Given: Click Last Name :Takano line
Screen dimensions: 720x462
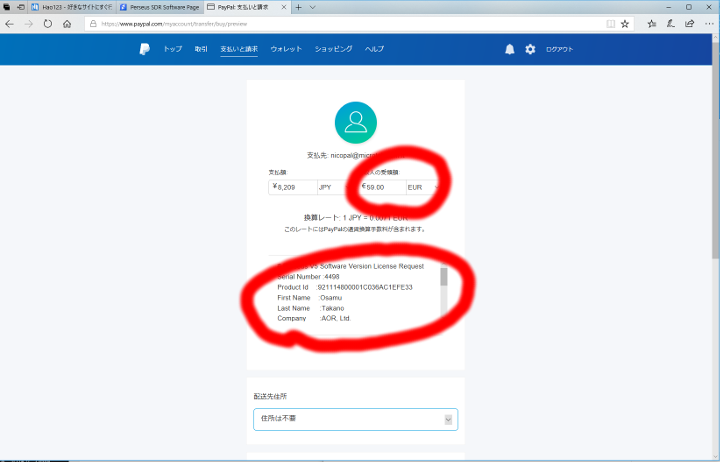Looking at the screenshot, I should [x=310, y=309].
